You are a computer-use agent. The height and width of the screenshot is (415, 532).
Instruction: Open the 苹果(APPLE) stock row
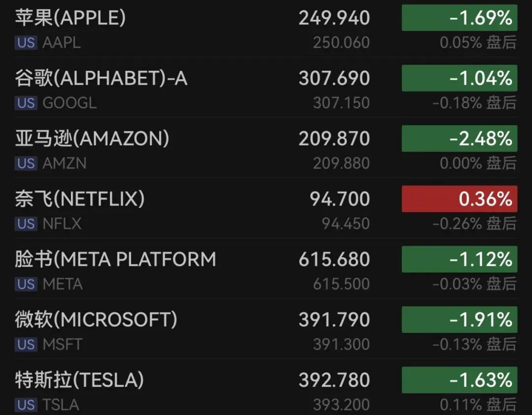[x=70, y=18]
